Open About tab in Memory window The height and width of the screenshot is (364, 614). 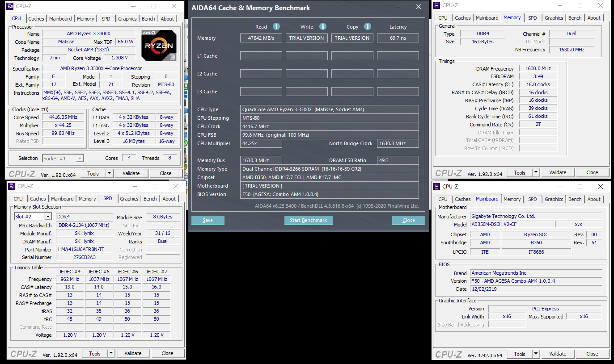pyautogui.click(x=594, y=18)
